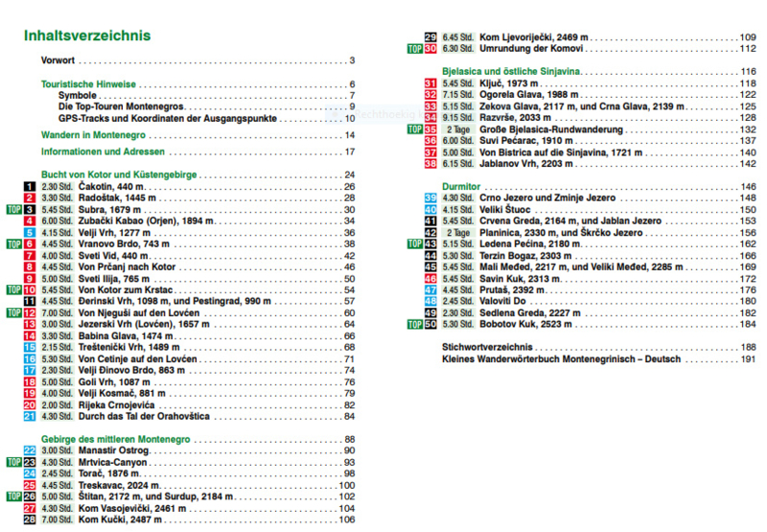Open 'Von Njeguši auf den Lovćen'
The image size is (767, 532).
[x=139, y=312]
